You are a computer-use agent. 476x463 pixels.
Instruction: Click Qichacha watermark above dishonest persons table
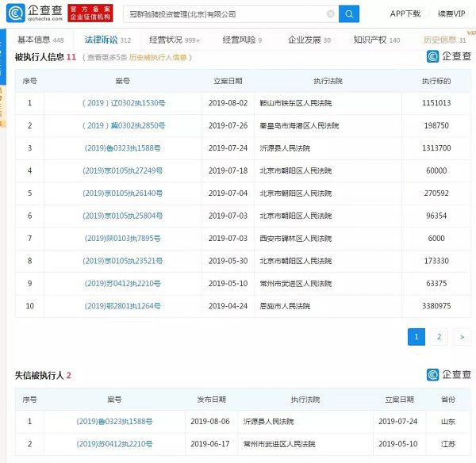point(449,375)
